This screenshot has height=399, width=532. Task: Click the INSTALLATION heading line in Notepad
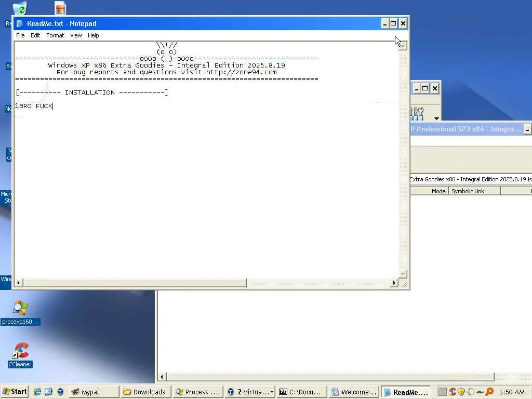[x=91, y=92]
